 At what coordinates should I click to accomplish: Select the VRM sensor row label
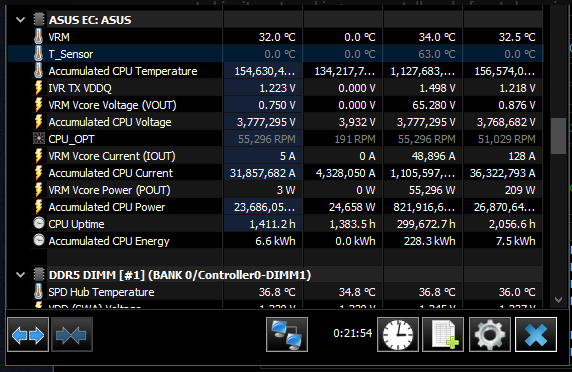tap(59, 37)
